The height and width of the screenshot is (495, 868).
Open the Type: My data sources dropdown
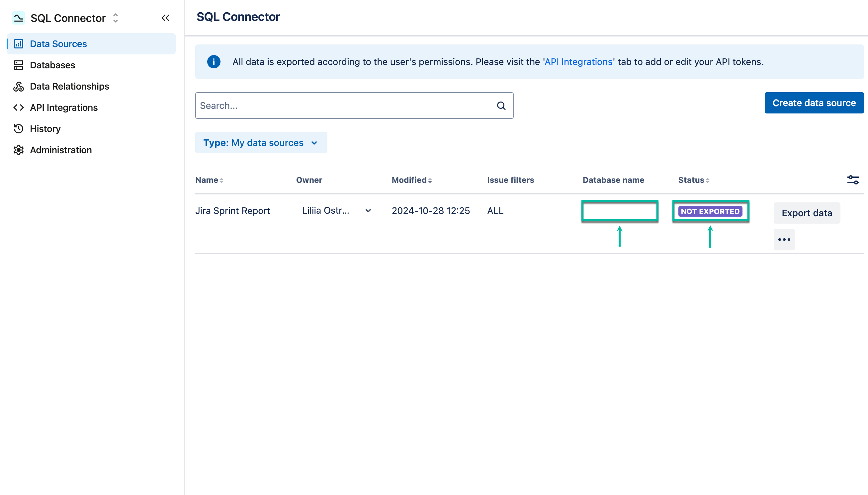click(261, 142)
